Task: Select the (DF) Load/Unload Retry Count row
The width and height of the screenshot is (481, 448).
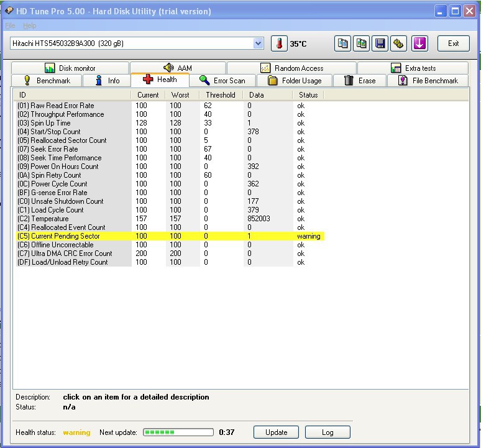Action: [169, 262]
